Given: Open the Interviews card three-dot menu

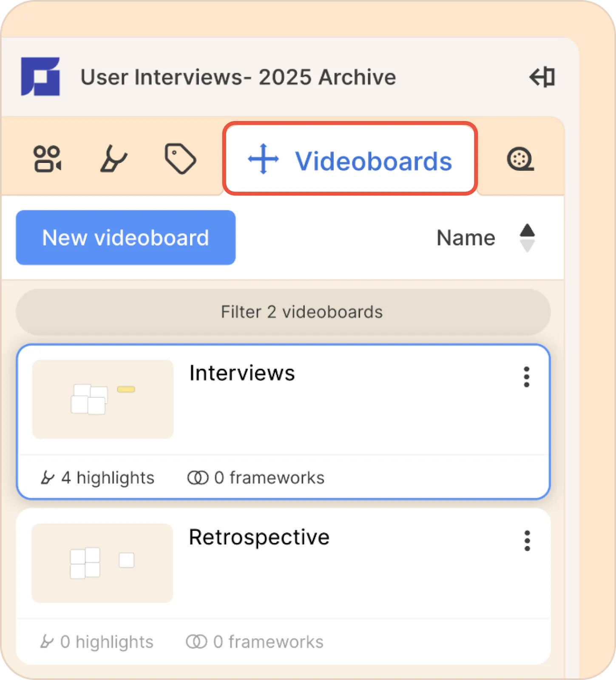Looking at the screenshot, I should click(x=527, y=377).
